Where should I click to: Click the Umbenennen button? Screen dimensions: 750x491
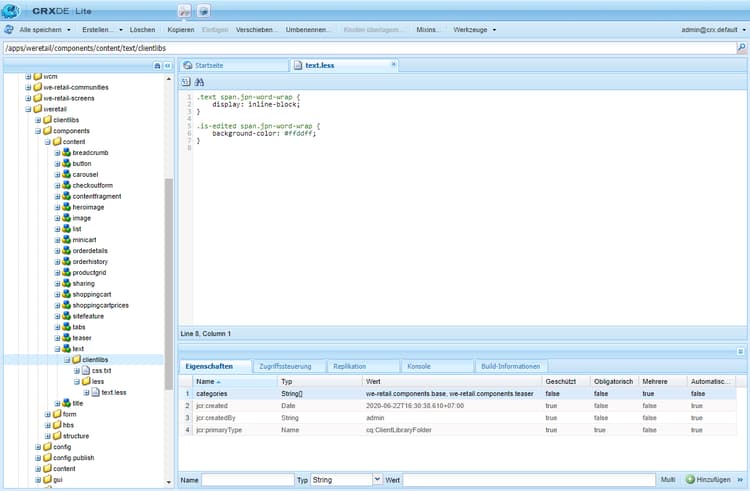307,30
